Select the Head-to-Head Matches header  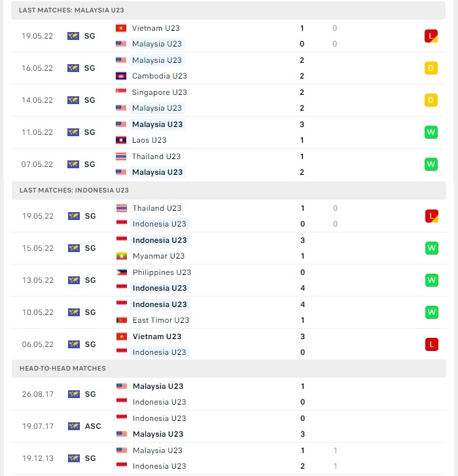229,369
